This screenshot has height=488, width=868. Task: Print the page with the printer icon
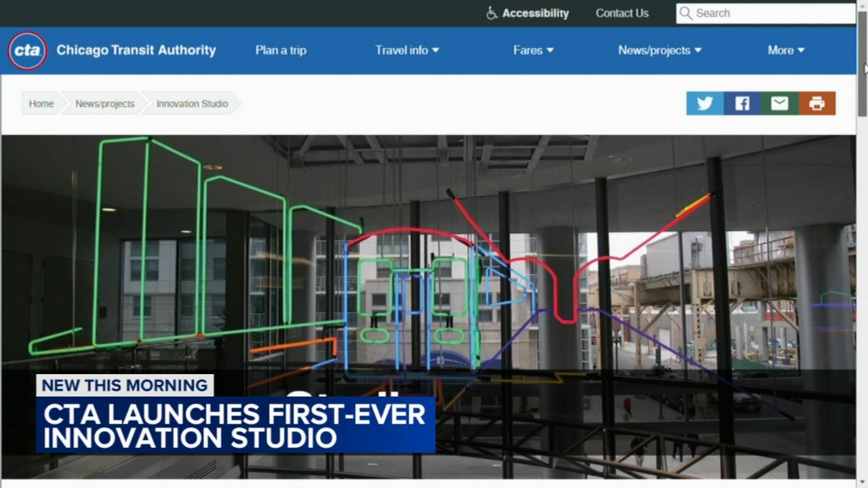point(816,104)
